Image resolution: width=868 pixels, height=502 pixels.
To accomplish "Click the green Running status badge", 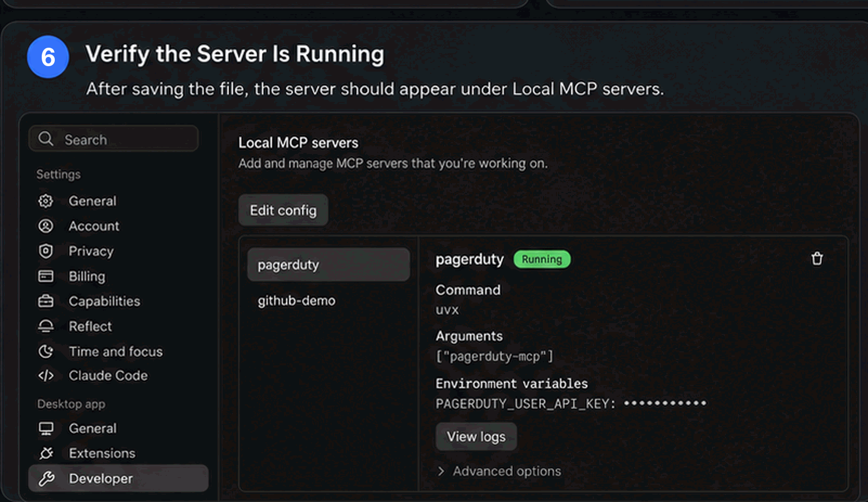I will click(542, 259).
